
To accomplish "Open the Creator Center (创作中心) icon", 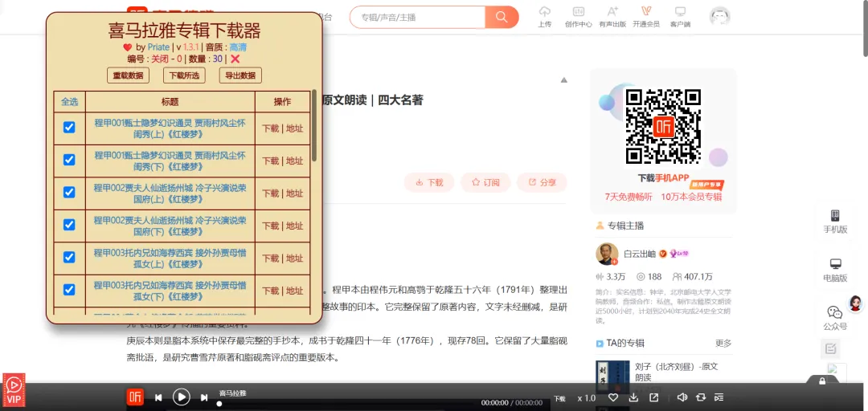I will pyautogui.click(x=579, y=11).
